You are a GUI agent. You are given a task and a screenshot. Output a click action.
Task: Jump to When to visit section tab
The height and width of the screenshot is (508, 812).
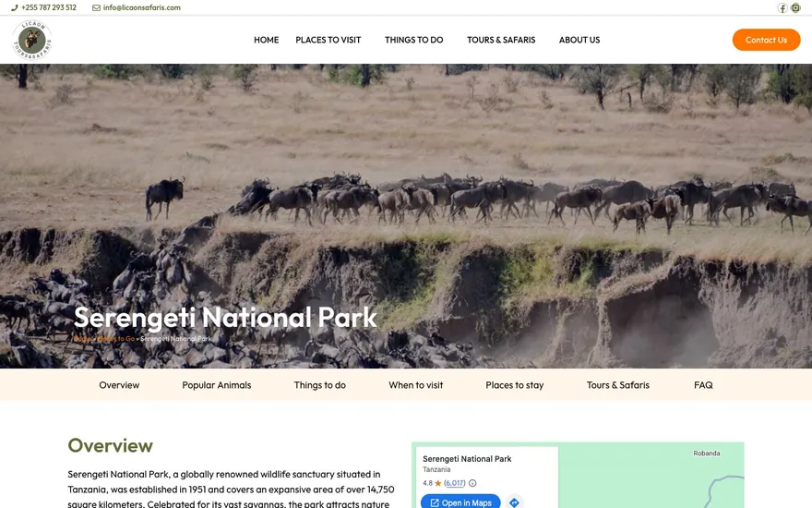[416, 385]
